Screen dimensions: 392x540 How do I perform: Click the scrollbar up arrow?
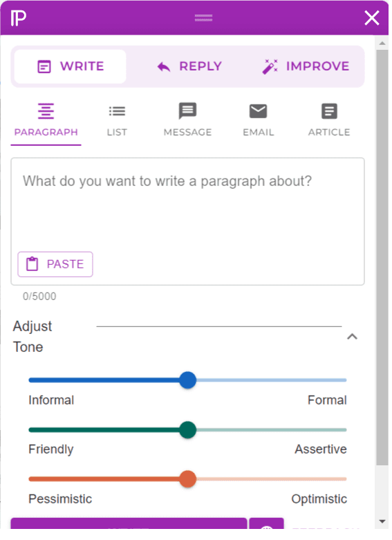[x=382, y=44]
